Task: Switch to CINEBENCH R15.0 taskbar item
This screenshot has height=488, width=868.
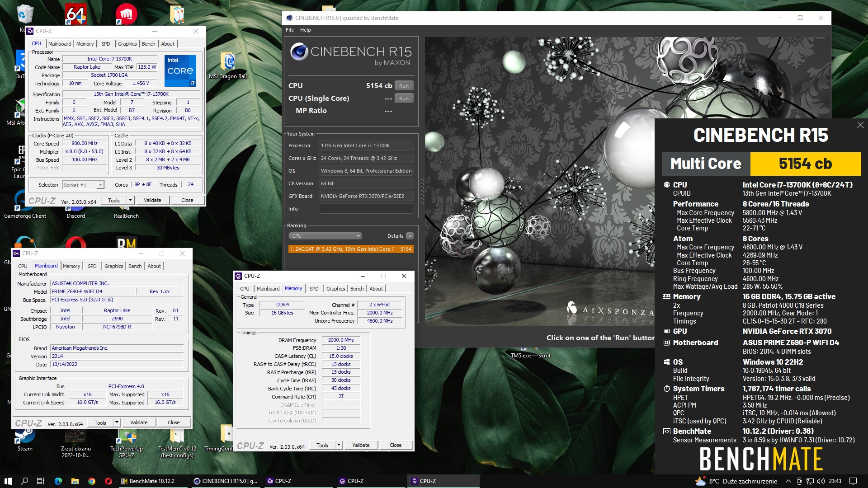Action: click(x=226, y=481)
